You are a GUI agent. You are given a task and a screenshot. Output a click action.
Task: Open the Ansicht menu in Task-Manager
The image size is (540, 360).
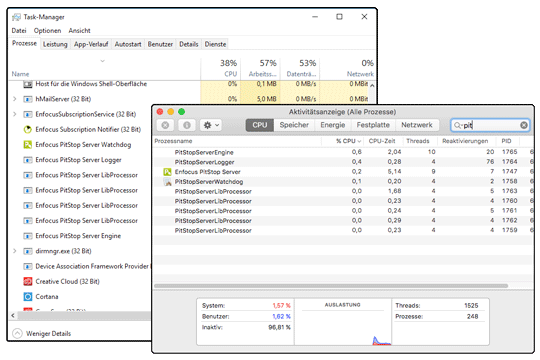[x=80, y=31]
